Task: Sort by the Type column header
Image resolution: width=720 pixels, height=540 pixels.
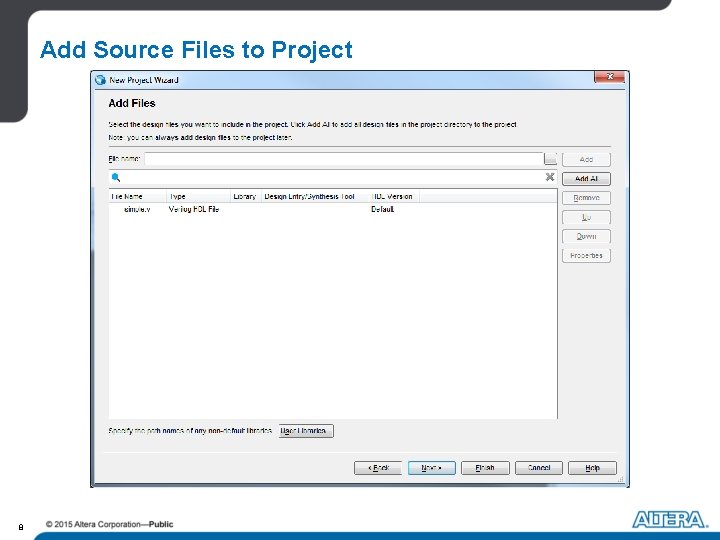Action: point(198,197)
